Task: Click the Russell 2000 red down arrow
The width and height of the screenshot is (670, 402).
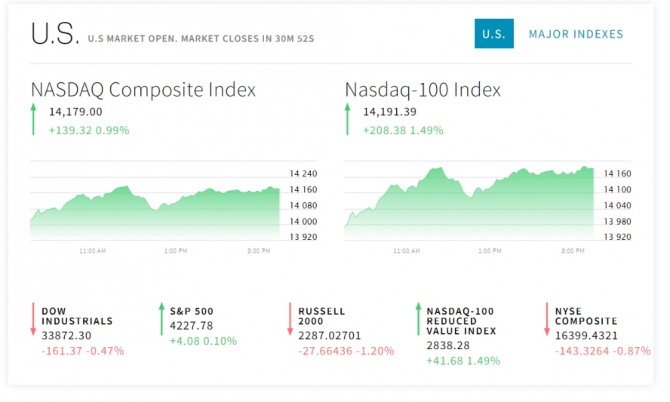Action: click(x=289, y=318)
